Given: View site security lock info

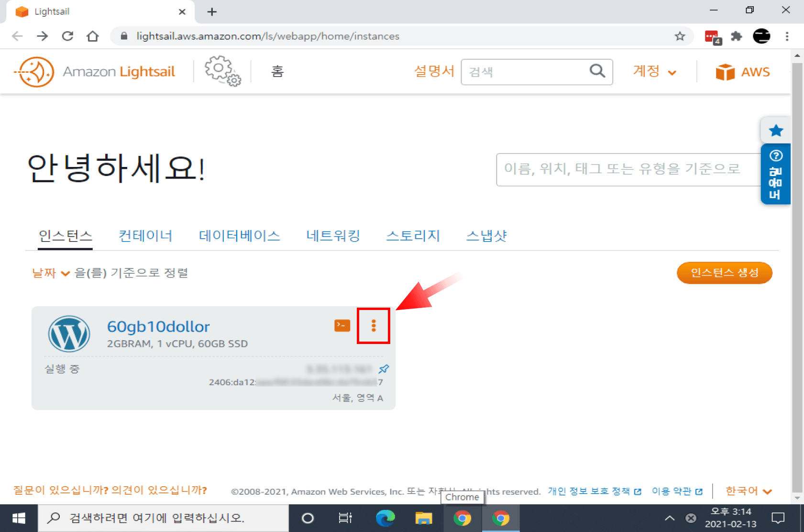Looking at the screenshot, I should (124, 36).
